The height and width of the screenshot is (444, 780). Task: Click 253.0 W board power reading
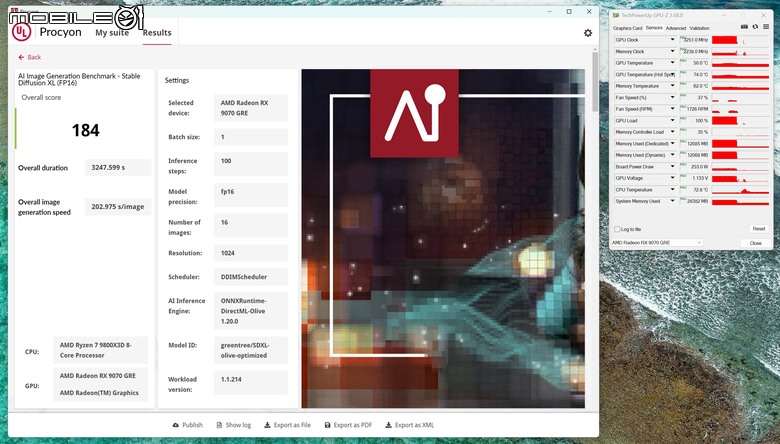point(695,167)
